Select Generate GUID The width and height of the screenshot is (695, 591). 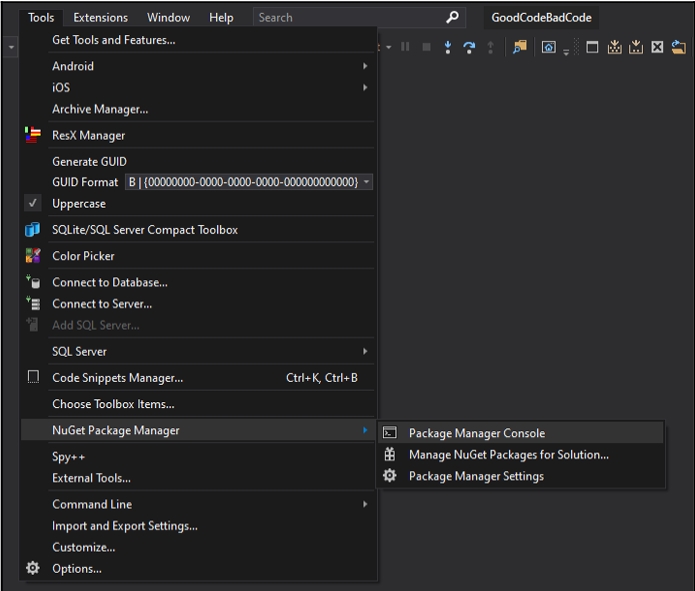[x=89, y=161]
